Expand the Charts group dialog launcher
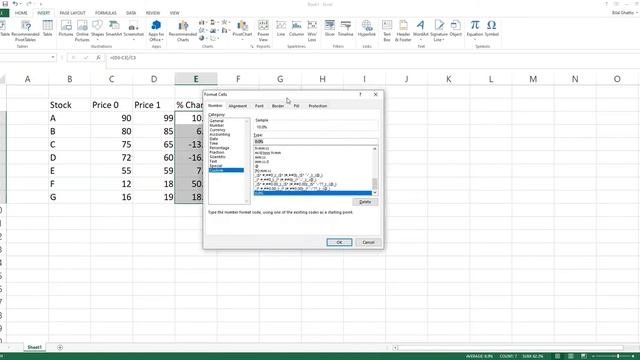Image resolution: width=640 pixels, height=360 pixels. 252,47
